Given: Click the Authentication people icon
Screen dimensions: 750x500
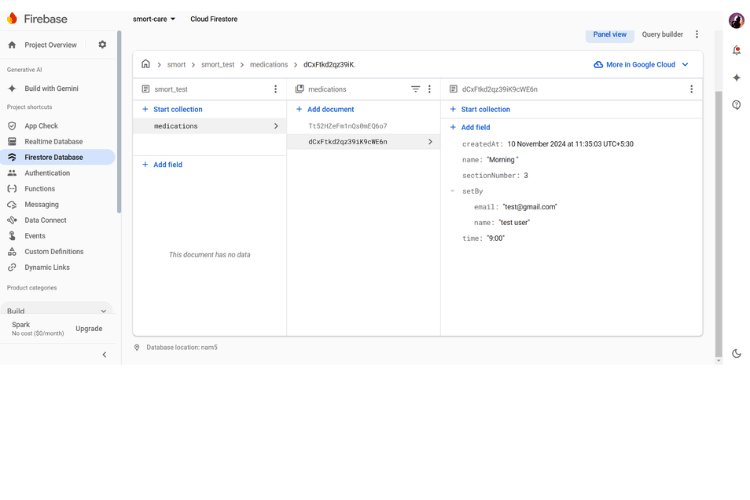Looking at the screenshot, I should (12, 173).
